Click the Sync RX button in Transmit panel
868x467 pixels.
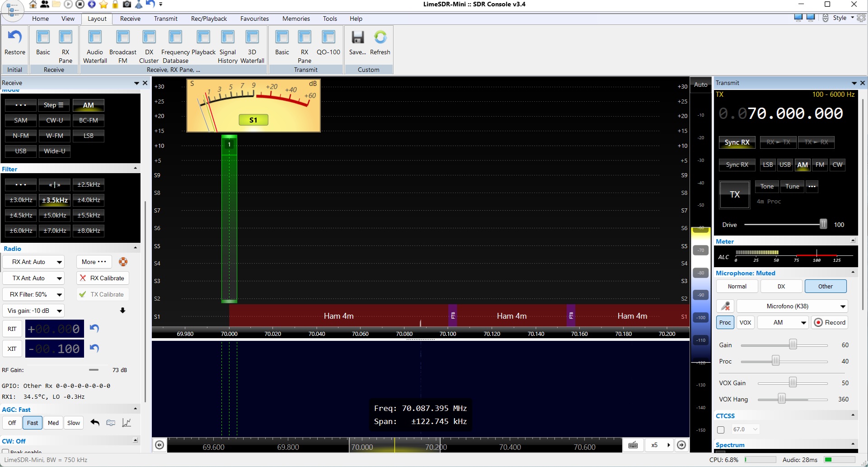point(737,142)
